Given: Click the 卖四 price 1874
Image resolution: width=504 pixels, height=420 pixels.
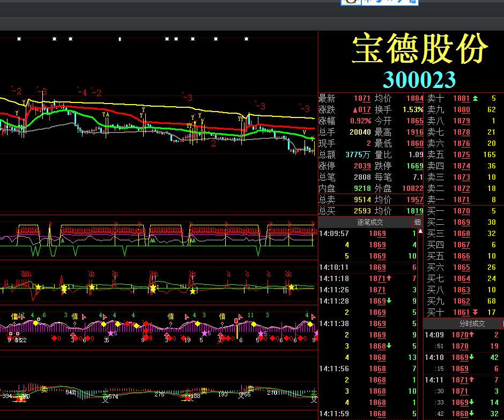Looking at the screenshot, I should (x=462, y=166).
